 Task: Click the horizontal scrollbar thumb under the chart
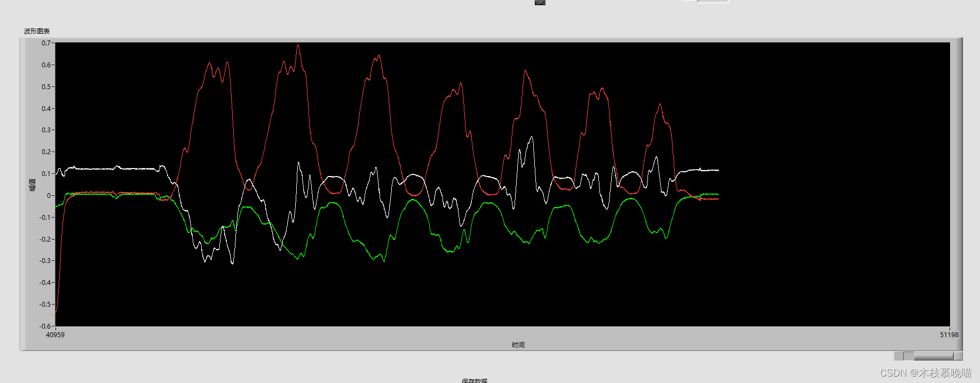click(934, 356)
